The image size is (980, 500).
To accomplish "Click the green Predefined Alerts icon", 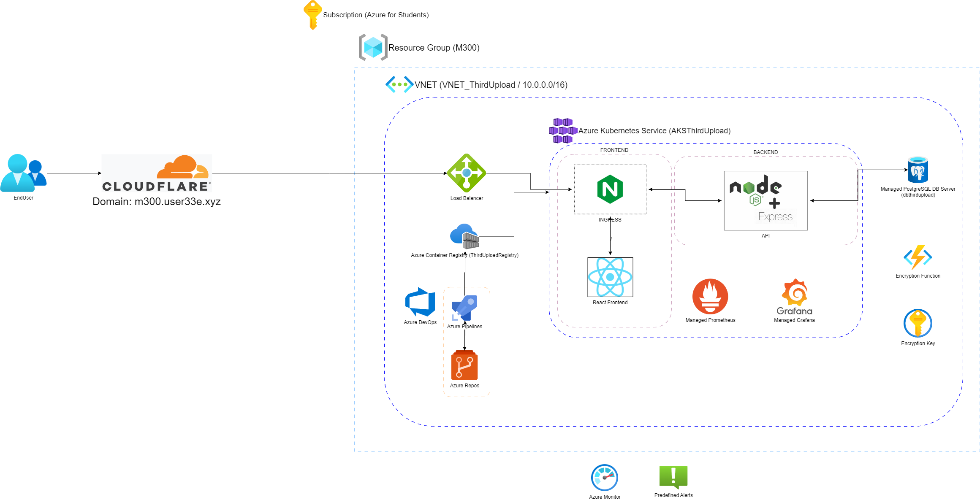I will coord(673,478).
